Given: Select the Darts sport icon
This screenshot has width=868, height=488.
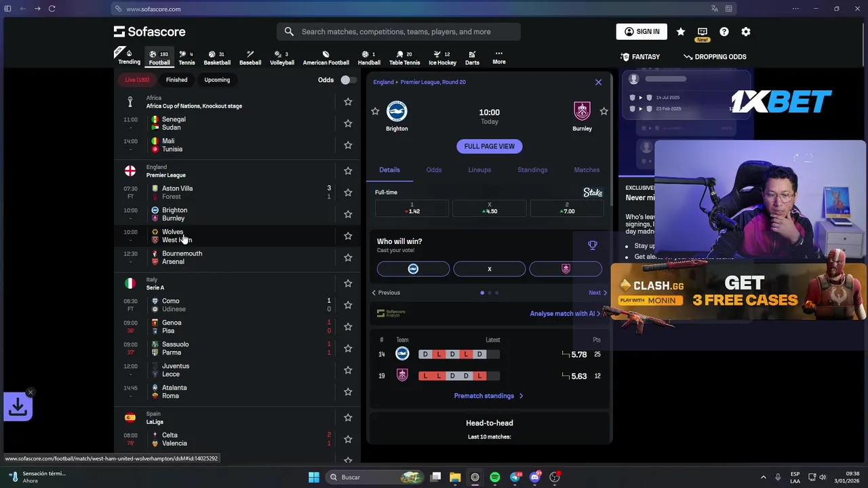Looking at the screenshot, I should point(472,58).
